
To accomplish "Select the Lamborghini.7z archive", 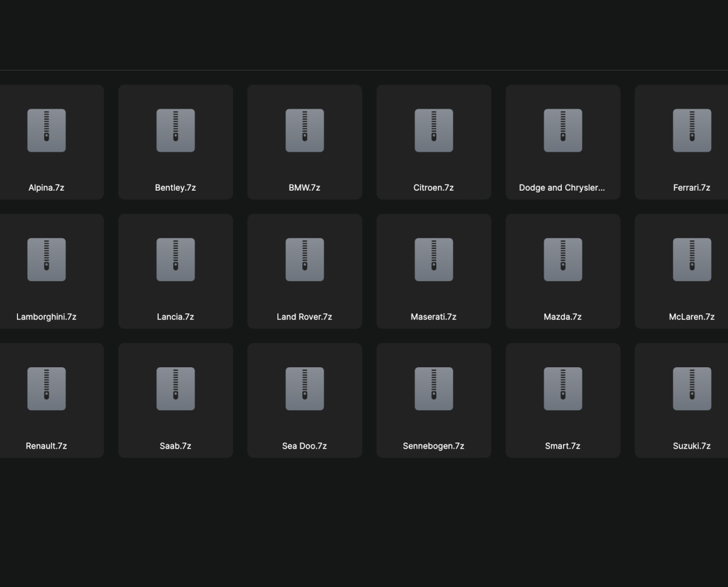I will click(46, 259).
